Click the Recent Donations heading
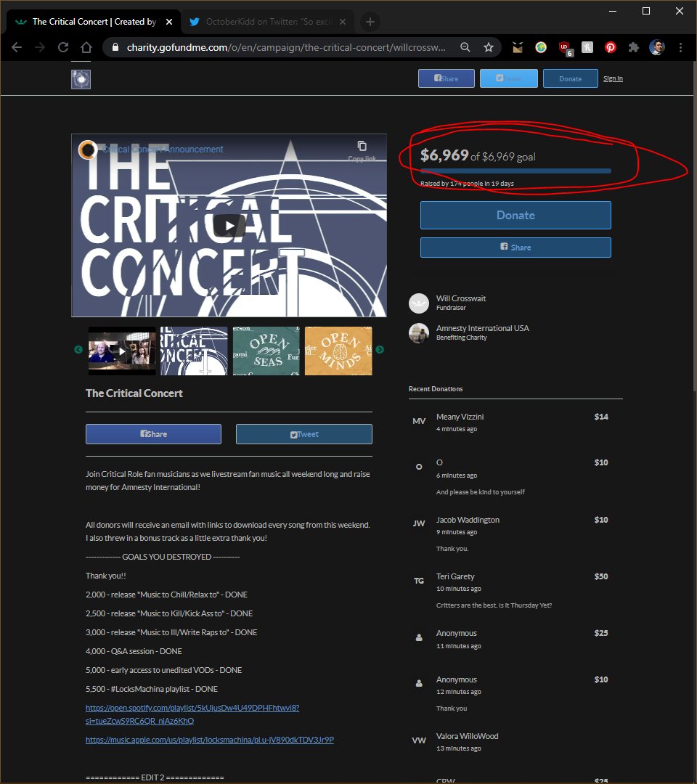This screenshot has height=784, width=697. (x=436, y=388)
